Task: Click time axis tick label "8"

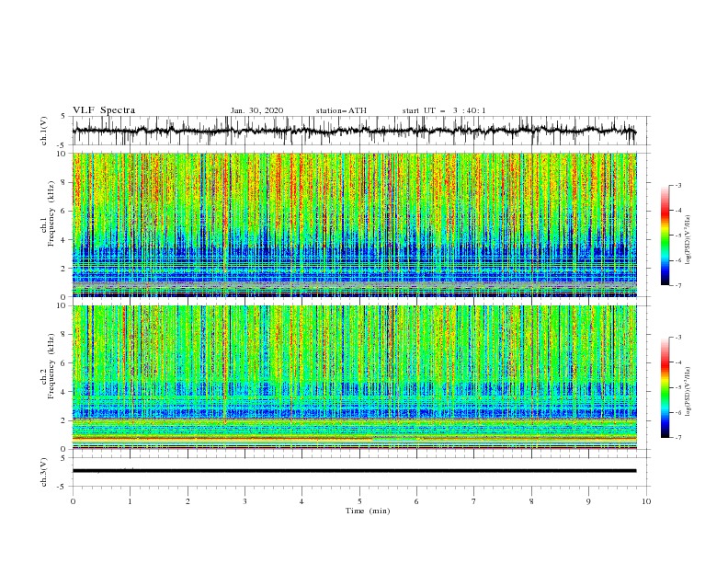Action: (x=531, y=501)
